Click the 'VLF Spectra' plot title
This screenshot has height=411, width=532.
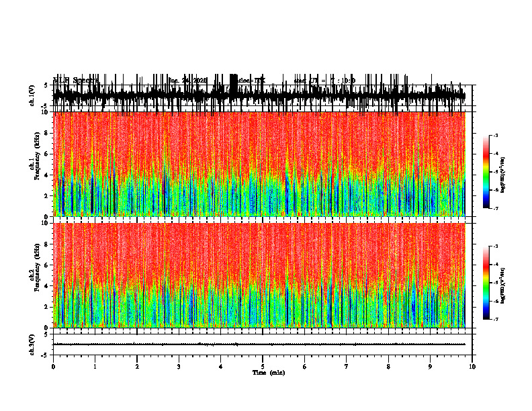[77, 81]
